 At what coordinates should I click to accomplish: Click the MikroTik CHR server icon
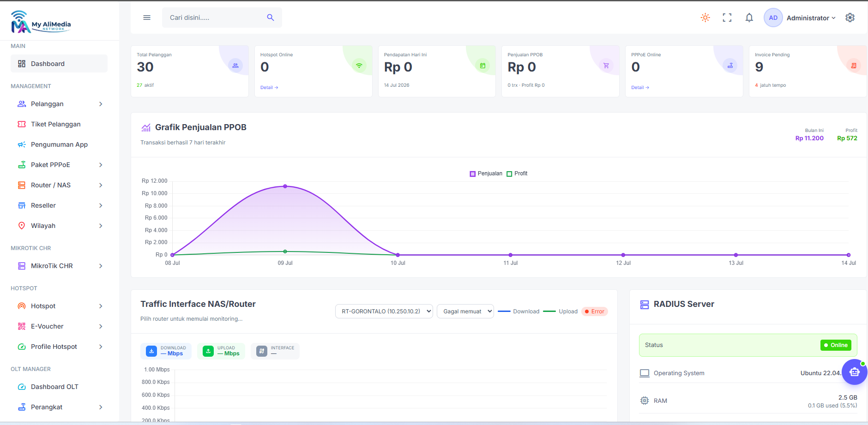[22, 266]
